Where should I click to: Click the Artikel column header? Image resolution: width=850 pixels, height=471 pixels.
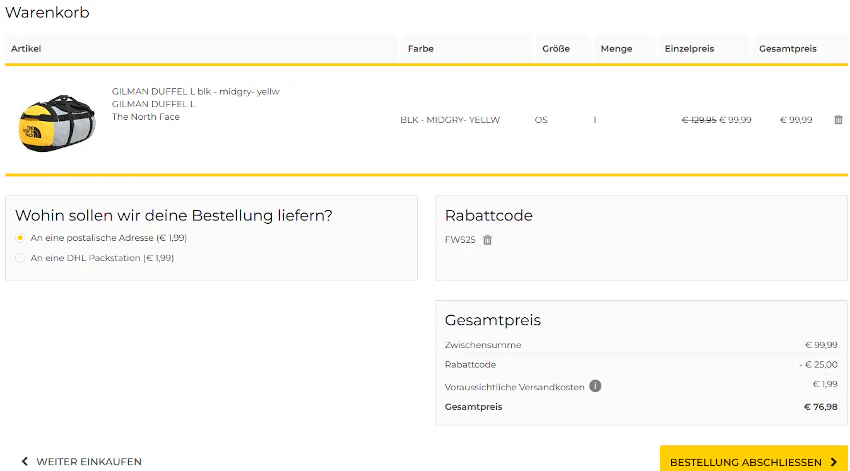[26, 49]
